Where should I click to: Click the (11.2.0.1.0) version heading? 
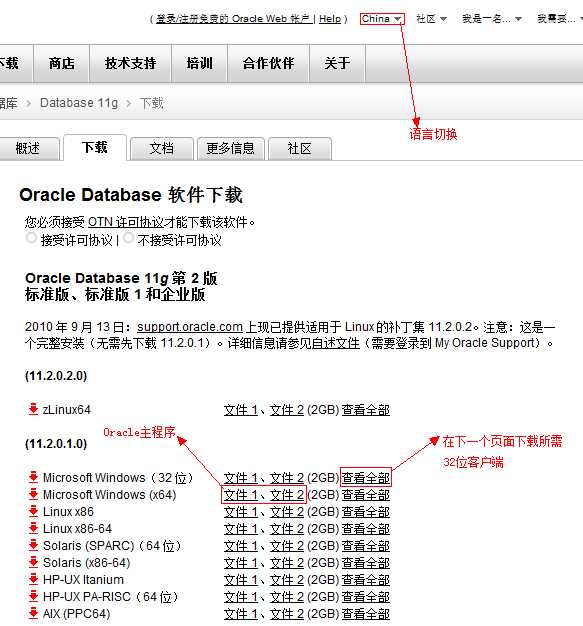click(x=56, y=444)
